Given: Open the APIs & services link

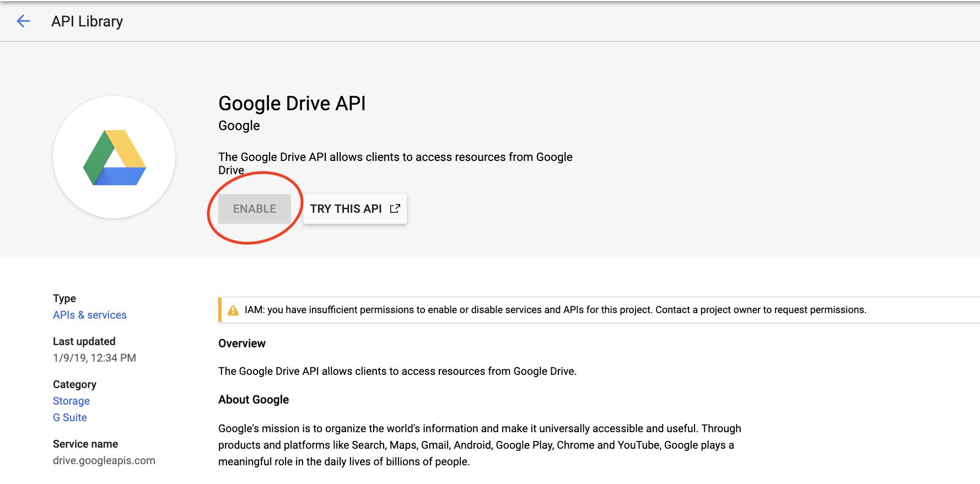Looking at the screenshot, I should (90, 315).
